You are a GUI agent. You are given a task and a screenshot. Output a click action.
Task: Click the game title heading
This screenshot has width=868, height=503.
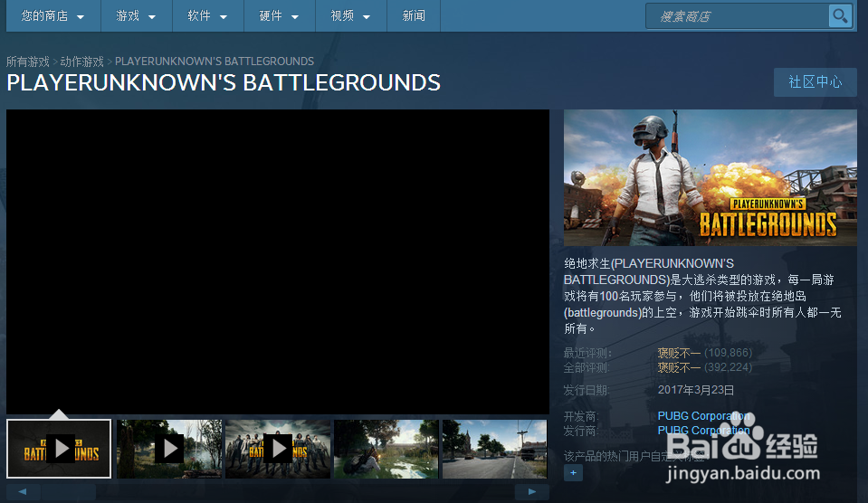224,83
